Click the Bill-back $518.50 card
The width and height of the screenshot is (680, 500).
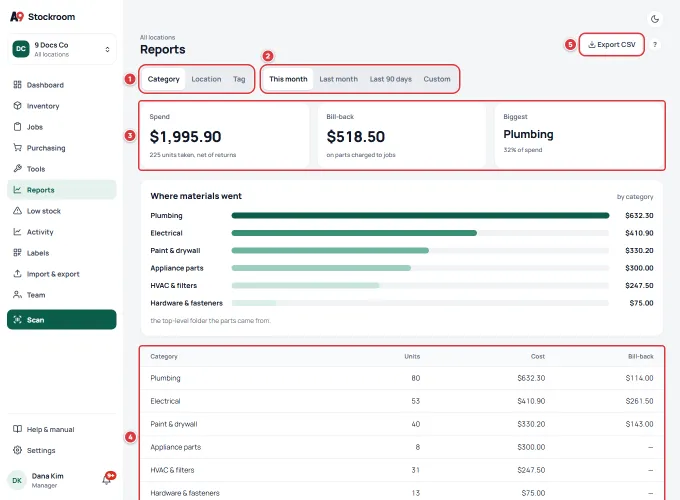point(402,135)
